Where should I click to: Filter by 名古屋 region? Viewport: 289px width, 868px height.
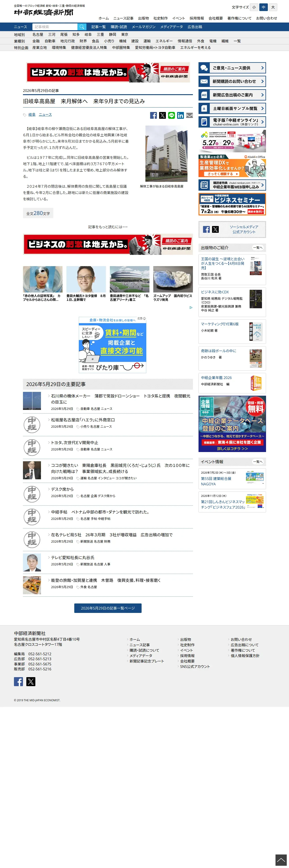(38, 35)
